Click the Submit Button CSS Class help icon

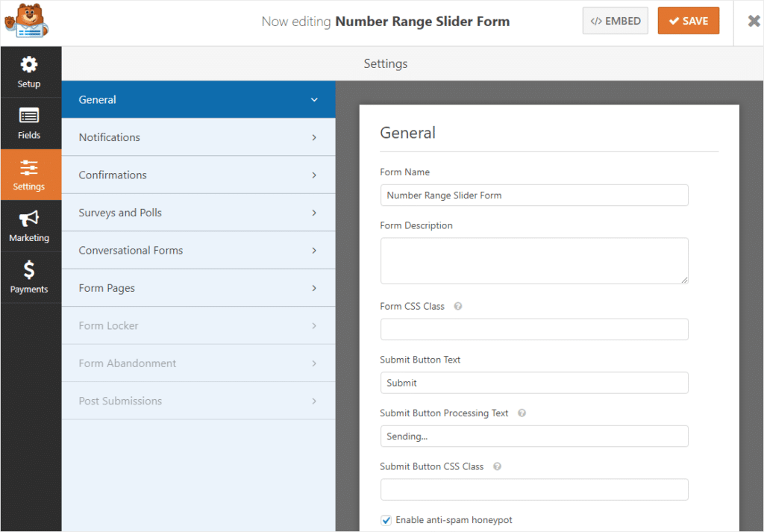pyautogui.click(x=496, y=466)
